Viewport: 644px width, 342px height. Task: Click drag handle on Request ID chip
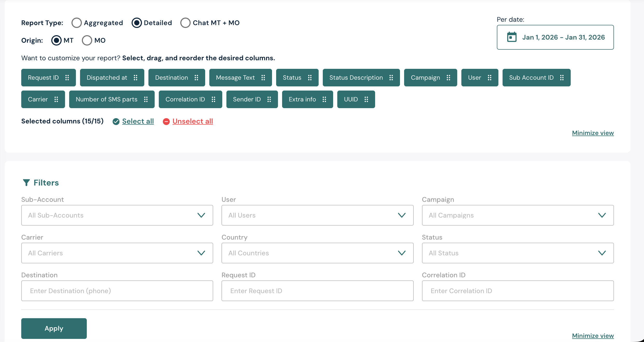pyautogui.click(x=67, y=78)
